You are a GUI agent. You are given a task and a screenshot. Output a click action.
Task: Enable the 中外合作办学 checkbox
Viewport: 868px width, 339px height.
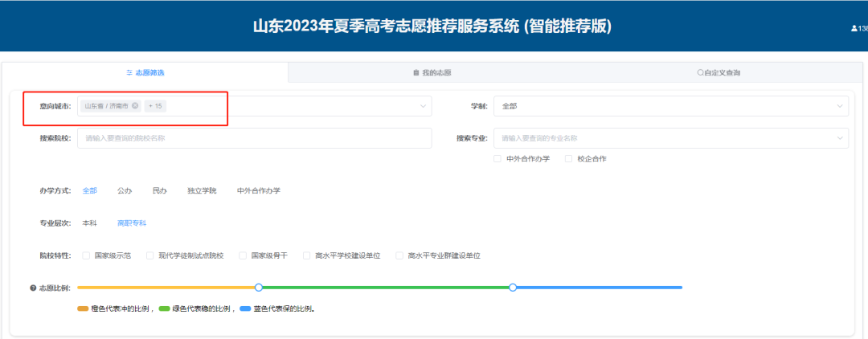[x=498, y=159]
